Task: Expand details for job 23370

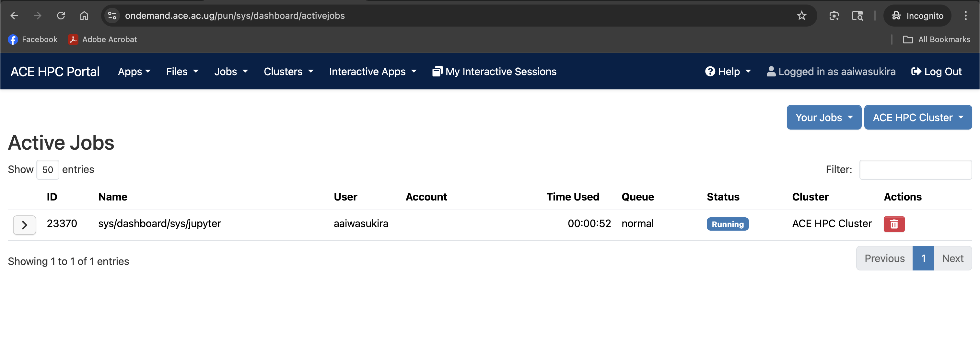Action: point(24,225)
